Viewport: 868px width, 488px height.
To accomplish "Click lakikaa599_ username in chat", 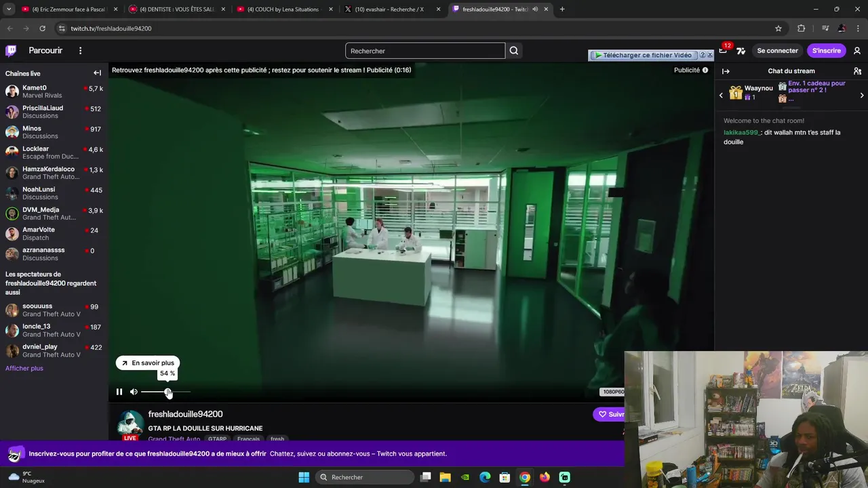I will click(x=742, y=133).
